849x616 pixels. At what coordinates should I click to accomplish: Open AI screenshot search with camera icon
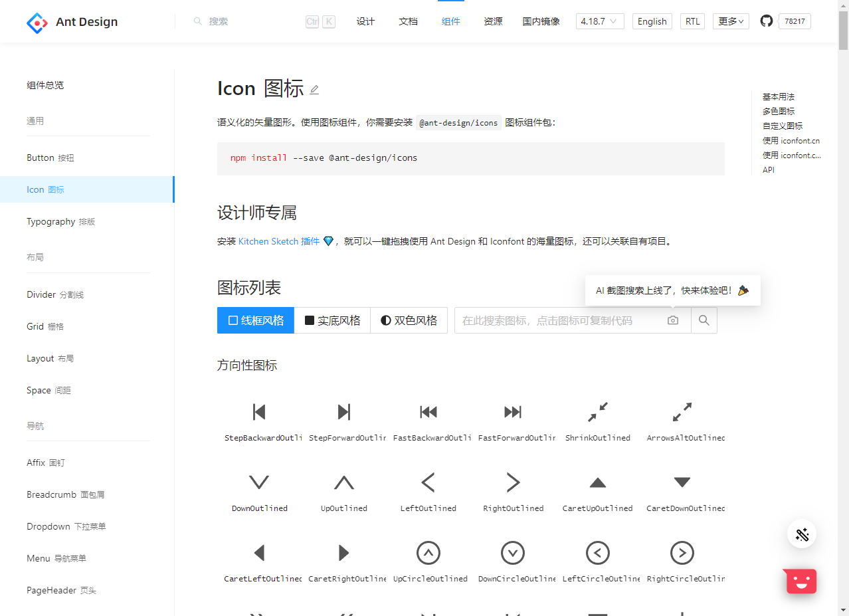point(672,320)
